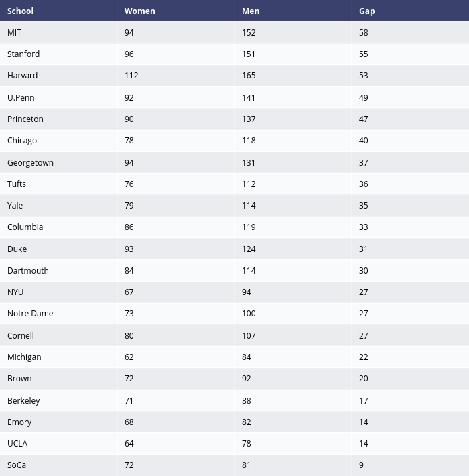Click Duke's Gap value of 31

(364, 249)
